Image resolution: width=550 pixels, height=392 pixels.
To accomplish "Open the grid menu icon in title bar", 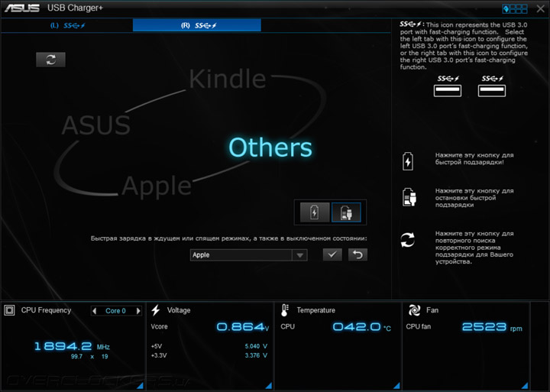I will pyautogui.click(x=515, y=8).
